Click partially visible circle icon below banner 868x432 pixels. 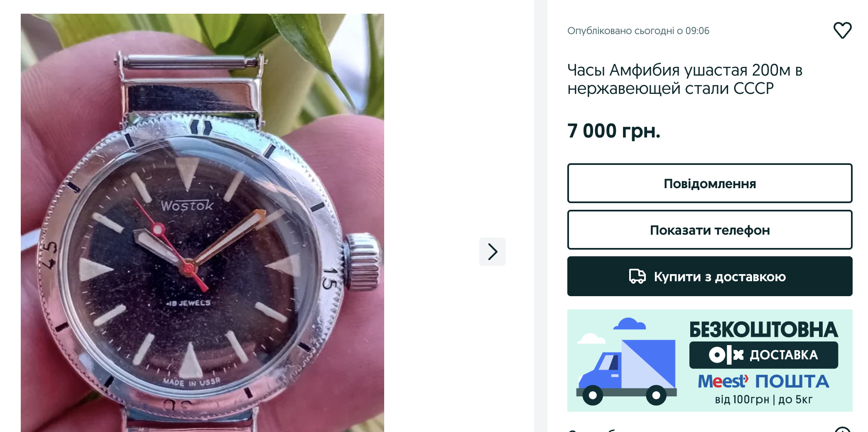coord(843,429)
